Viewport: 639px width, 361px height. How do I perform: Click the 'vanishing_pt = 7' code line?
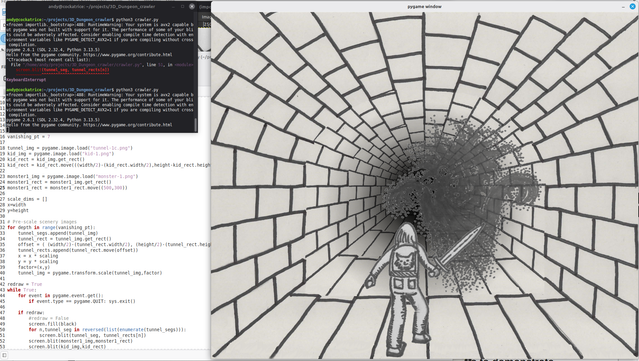[x=29, y=137]
